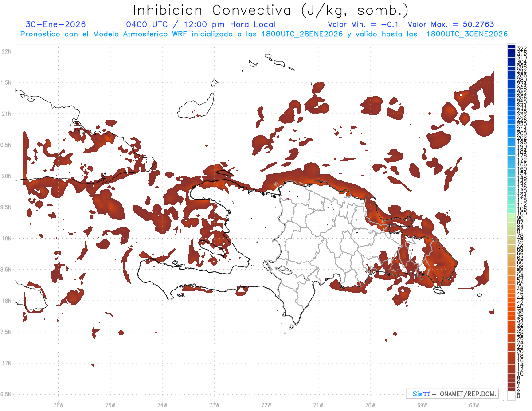This screenshot has height=411, width=532.
Task: Click the color bar value 50
Action: point(520,285)
